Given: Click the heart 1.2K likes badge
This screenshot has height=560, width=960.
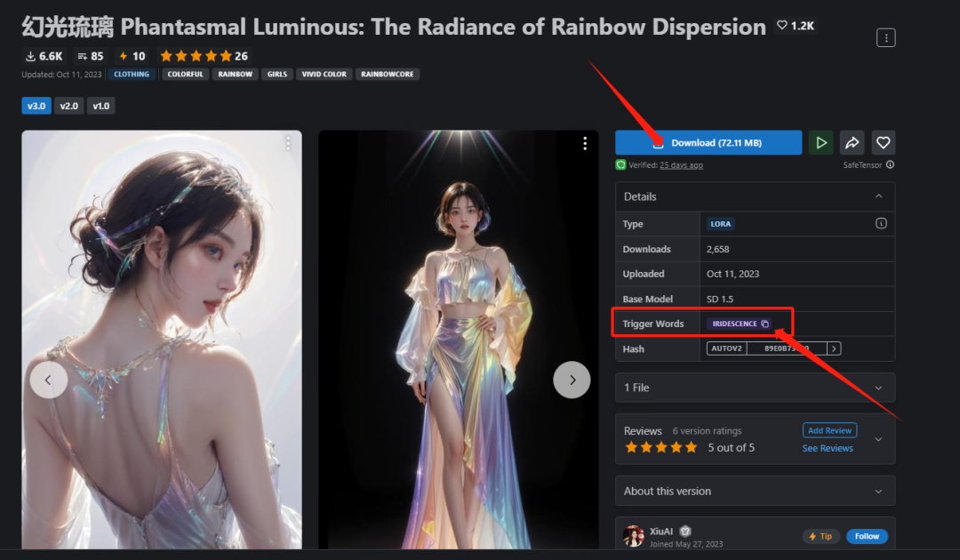Looking at the screenshot, I should click(x=796, y=26).
